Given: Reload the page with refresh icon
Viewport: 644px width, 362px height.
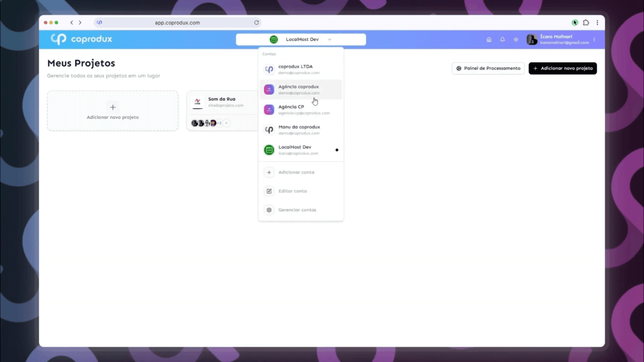Looking at the screenshot, I should (256, 23).
